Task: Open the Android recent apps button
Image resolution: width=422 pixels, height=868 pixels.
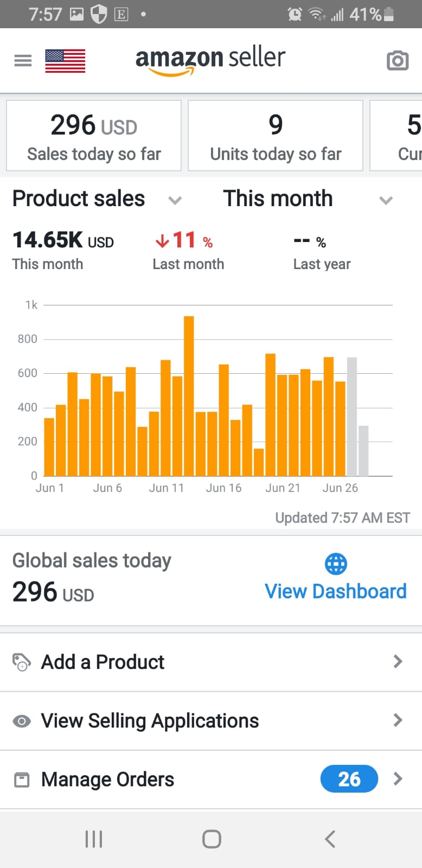Action: coord(94,839)
